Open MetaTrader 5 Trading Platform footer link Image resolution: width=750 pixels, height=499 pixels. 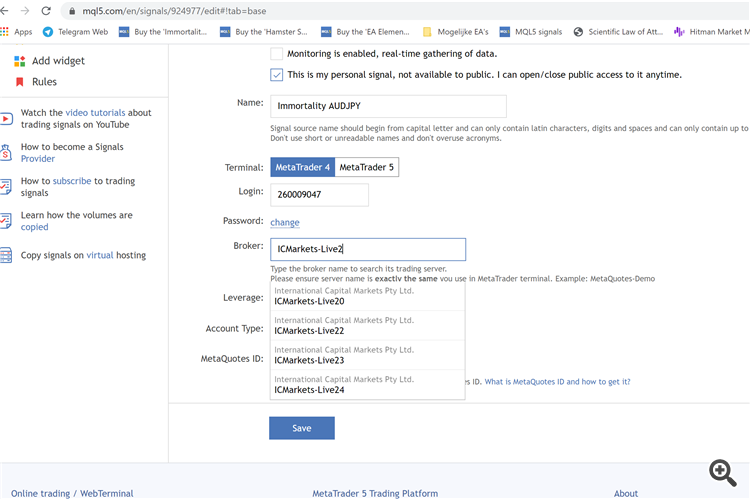[375, 493]
